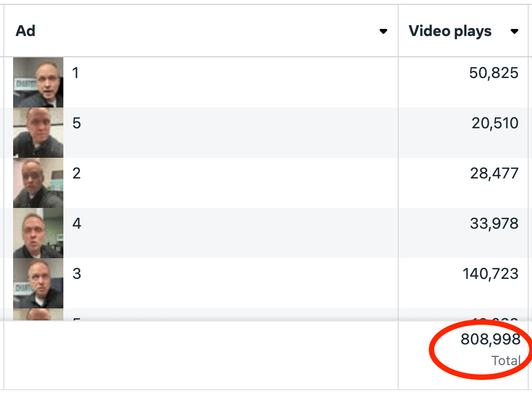Open the thumbnail preview for ad 3
532x393 pixels.
click(38, 283)
